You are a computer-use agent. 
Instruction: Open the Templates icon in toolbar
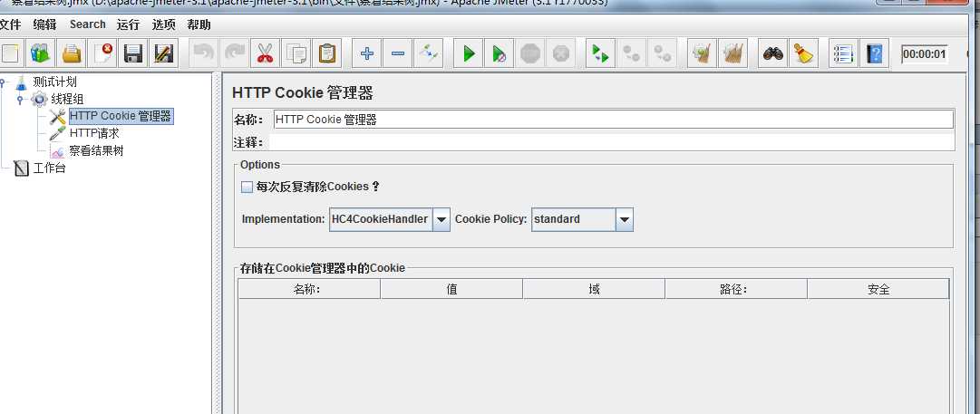pyautogui.click(x=41, y=53)
